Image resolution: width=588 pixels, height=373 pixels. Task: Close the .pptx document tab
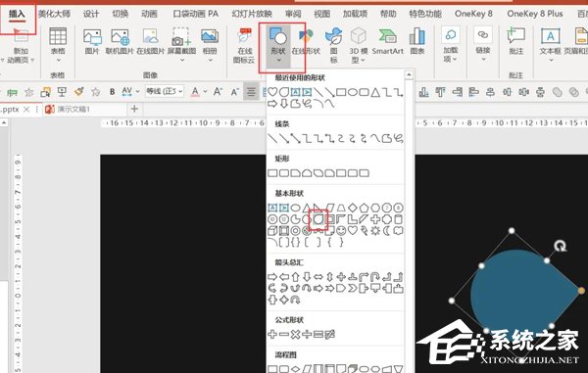(26, 110)
